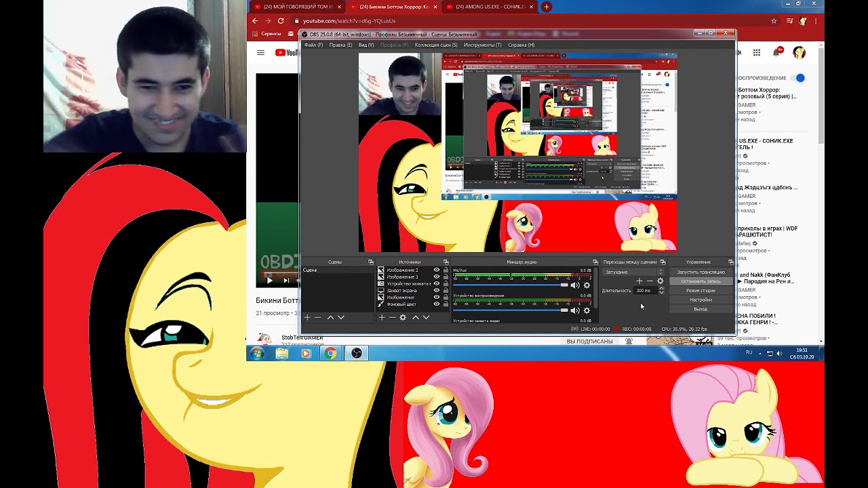This screenshot has height=488, width=868.
Task: Toggle YouTube autoplay switch
Action: click(799, 78)
